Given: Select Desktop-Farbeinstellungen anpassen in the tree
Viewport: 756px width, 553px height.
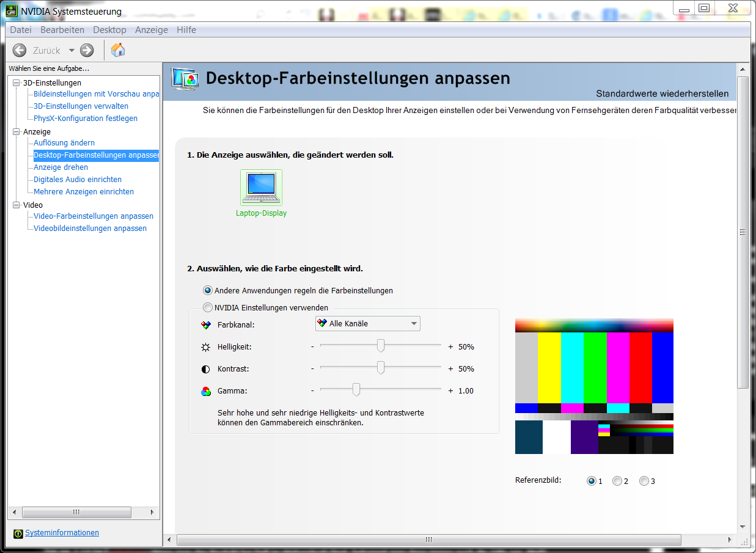Looking at the screenshot, I should (96, 155).
